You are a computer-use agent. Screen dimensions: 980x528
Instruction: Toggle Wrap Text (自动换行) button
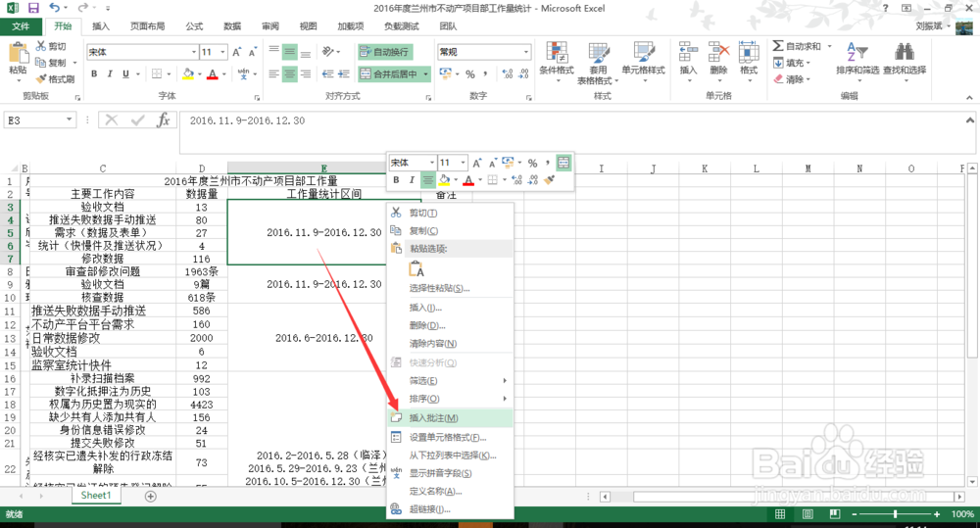pos(385,52)
